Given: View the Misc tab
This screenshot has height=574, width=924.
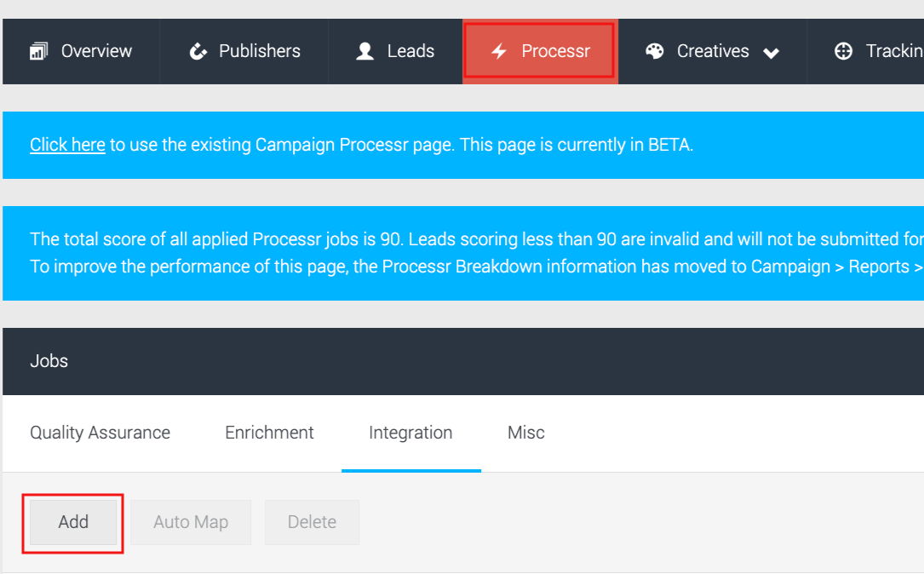Looking at the screenshot, I should [525, 432].
